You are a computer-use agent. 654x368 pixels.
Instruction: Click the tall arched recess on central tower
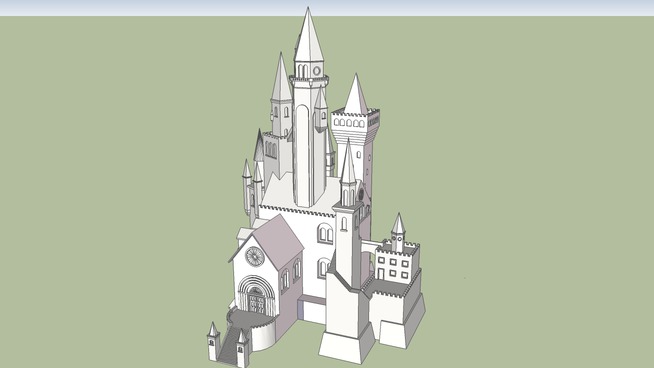tap(304, 155)
